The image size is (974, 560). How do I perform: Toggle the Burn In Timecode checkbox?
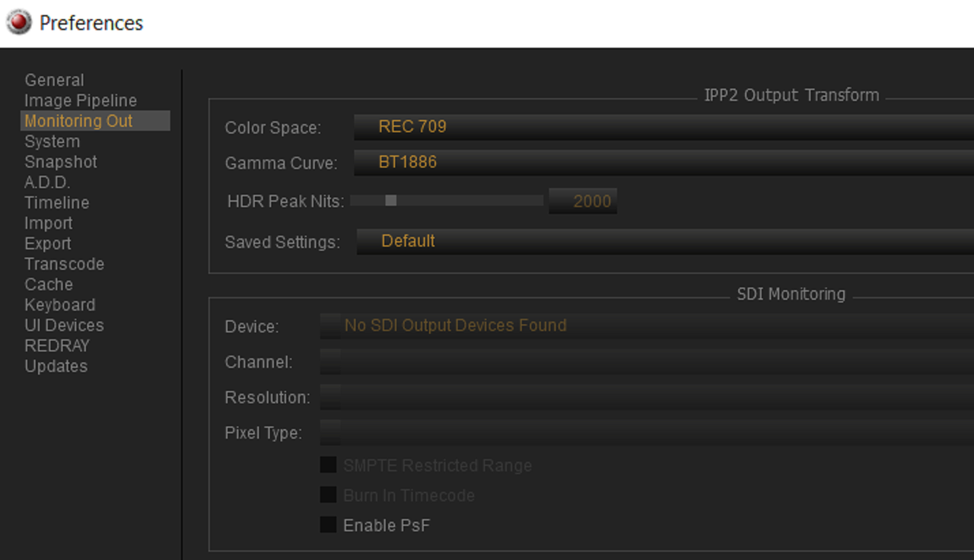coord(328,495)
